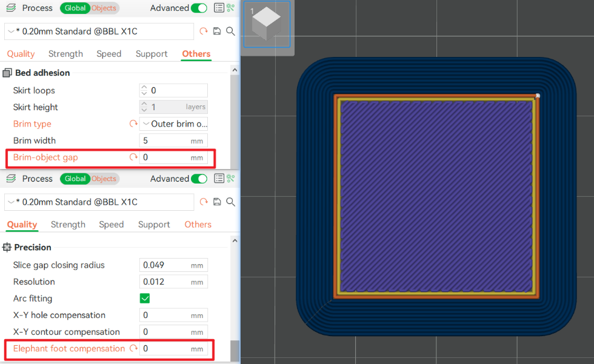Open Support tab in Precision panel

[154, 224]
